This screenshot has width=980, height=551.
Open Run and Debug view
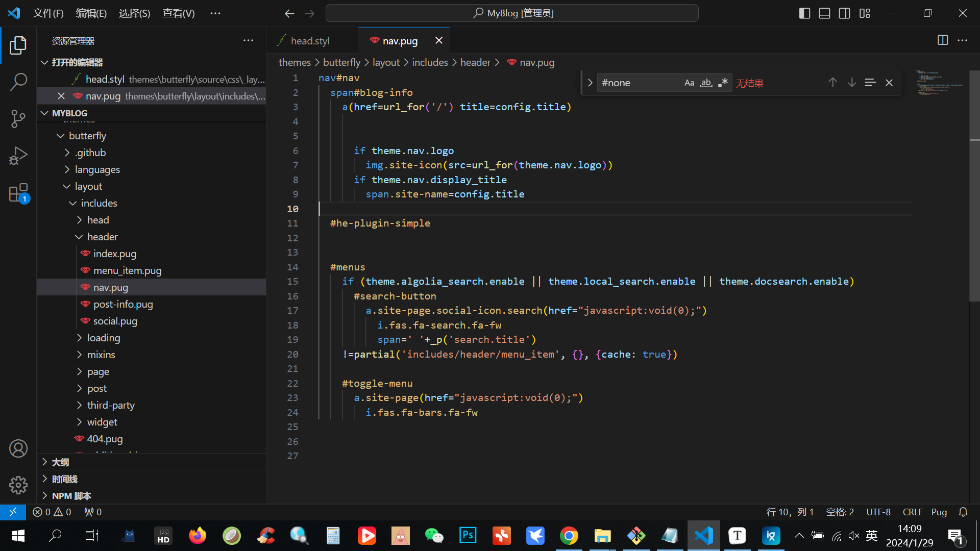pos(18,156)
